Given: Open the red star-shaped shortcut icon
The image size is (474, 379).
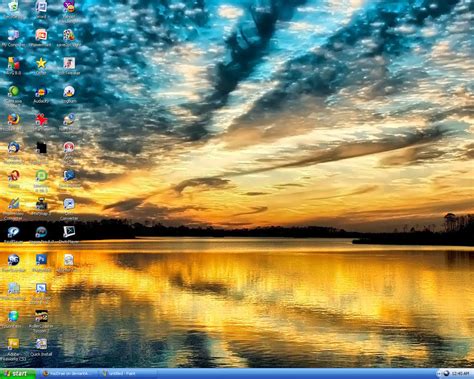Looking at the screenshot, I should pyautogui.click(x=41, y=119).
